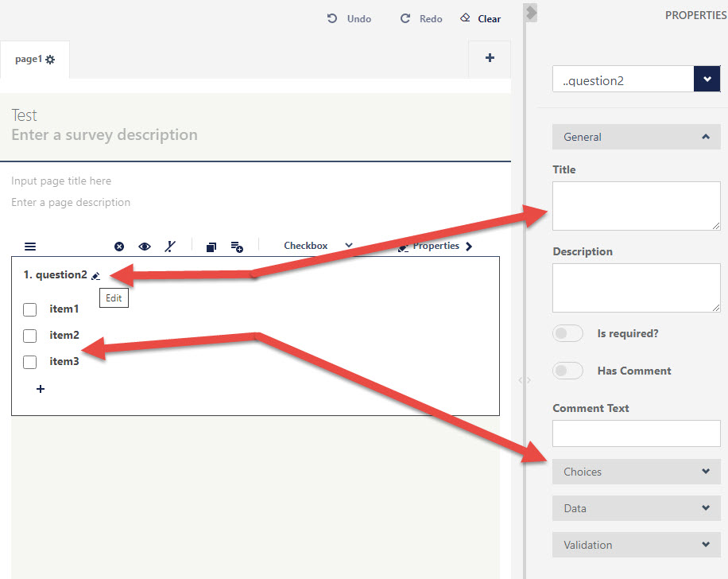Expand the Validation section

[x=636, y=545]
